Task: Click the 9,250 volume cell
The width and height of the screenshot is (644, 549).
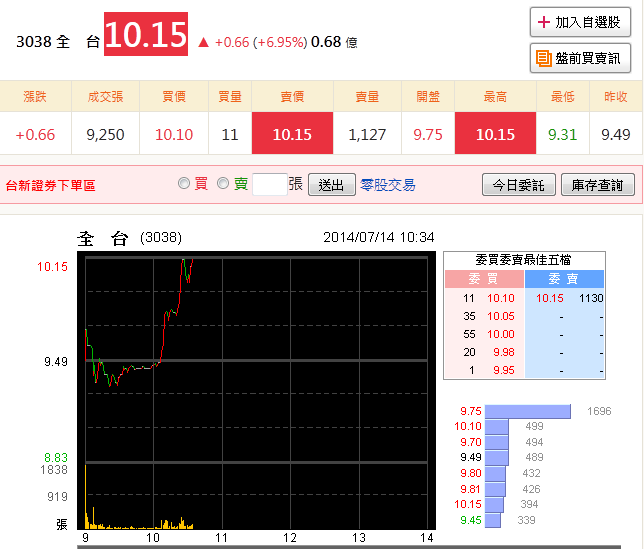Action: point(106,134)
